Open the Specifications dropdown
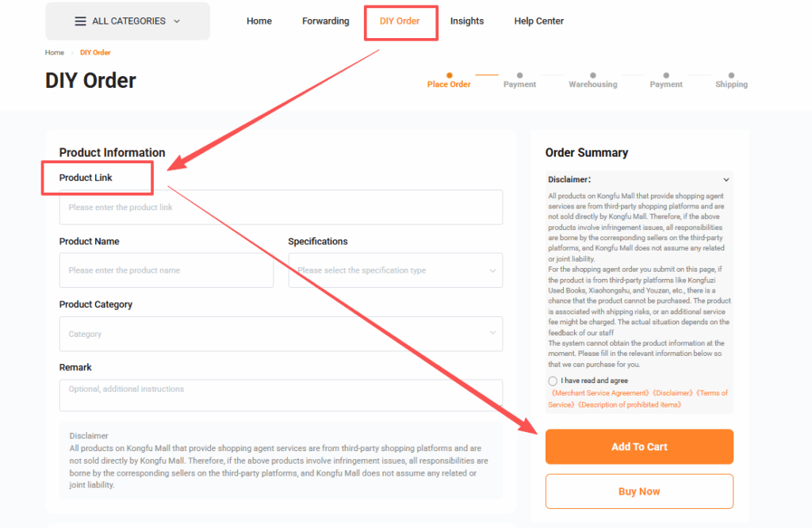This screenshot has width=812, height=528. point(395,270)
